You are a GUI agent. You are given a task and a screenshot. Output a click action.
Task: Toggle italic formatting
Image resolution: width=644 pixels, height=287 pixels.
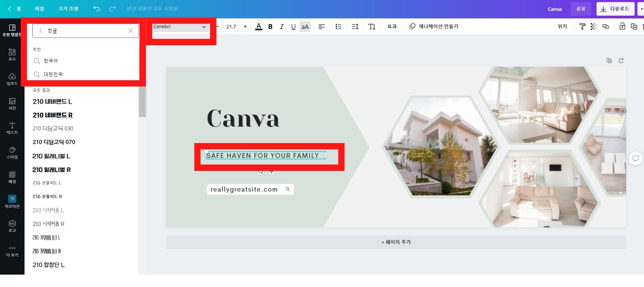[282, 26]
